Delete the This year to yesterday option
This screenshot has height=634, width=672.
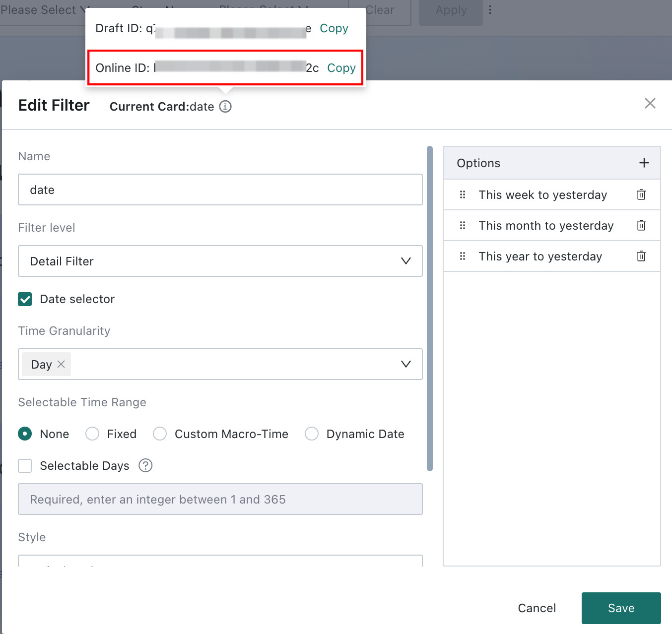pyautogui.click(x=641, y=256)
